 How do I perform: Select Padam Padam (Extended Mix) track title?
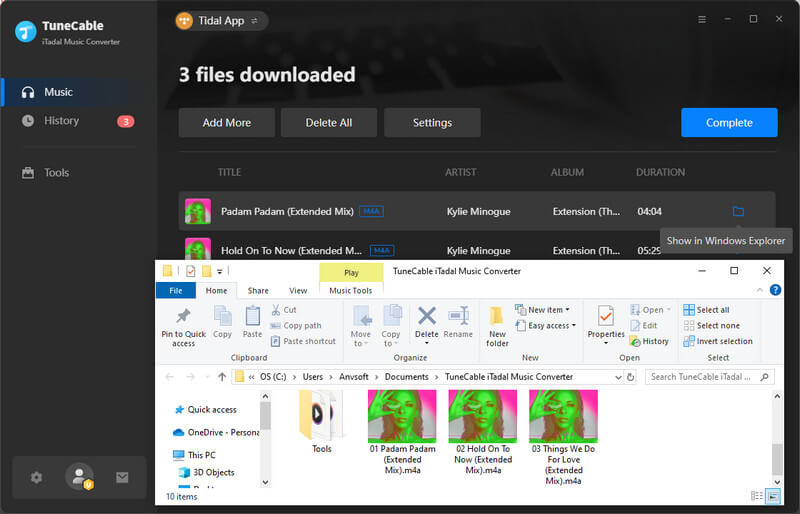[x=287, y=211]
